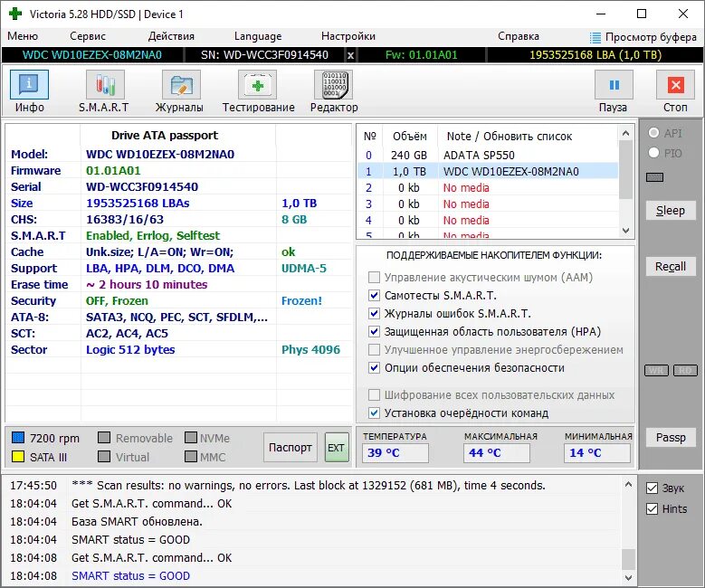
Task: Select the PIO radio button
Action: pyautogui.click(x=653, y=153)
